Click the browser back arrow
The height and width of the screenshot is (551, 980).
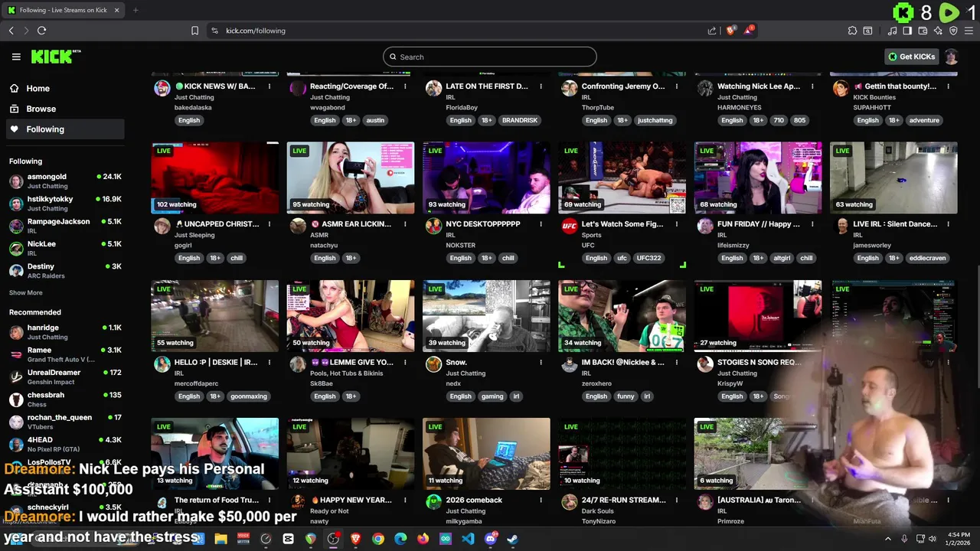(x=11, y=31)
